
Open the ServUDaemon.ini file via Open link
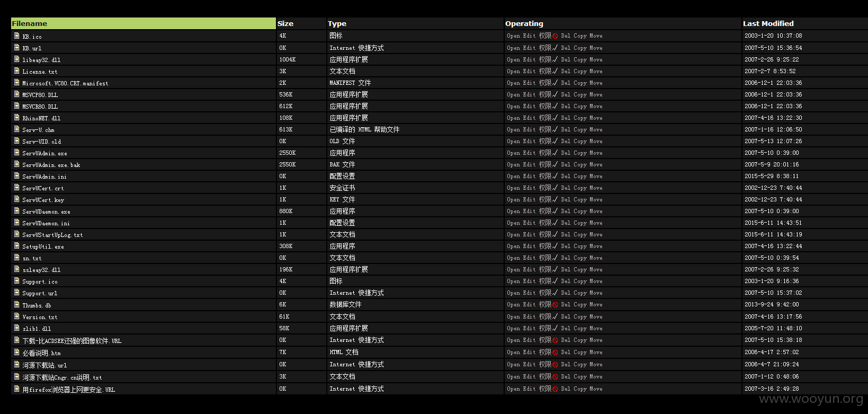[x=513, y=223]
